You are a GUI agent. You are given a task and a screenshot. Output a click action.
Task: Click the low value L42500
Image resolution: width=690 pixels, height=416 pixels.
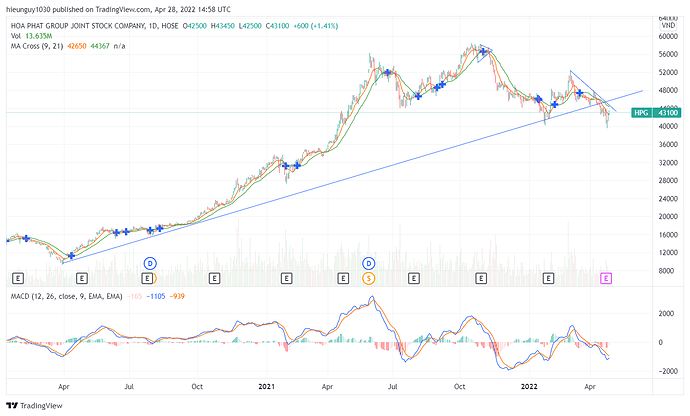(250, 26)
